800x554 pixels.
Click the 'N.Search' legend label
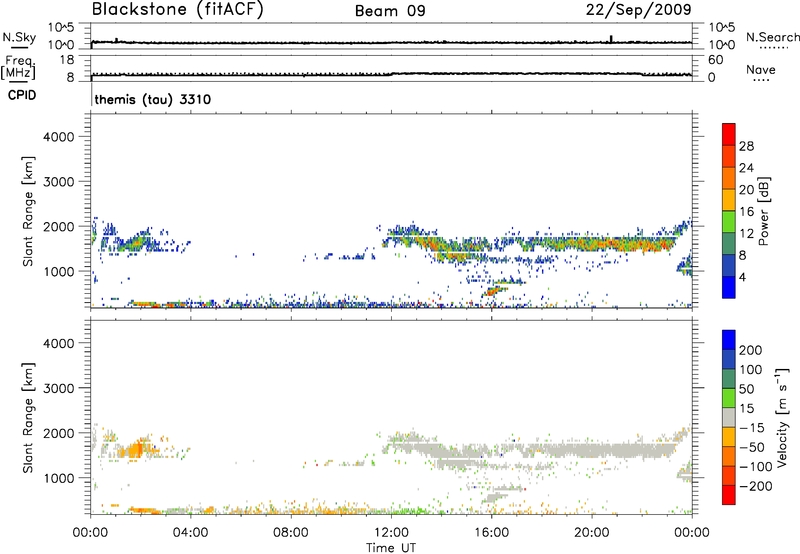[x=772, y=37]
